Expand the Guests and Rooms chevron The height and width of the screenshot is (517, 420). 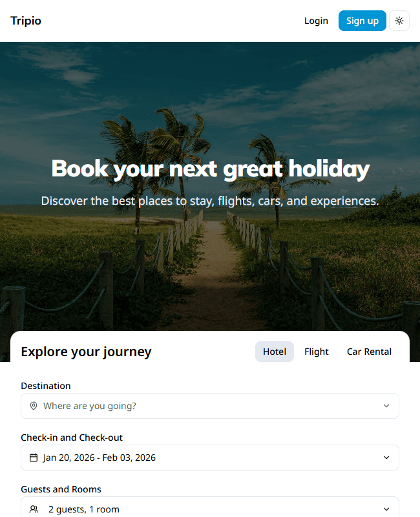pyautogui.click(x=386, y=509)
